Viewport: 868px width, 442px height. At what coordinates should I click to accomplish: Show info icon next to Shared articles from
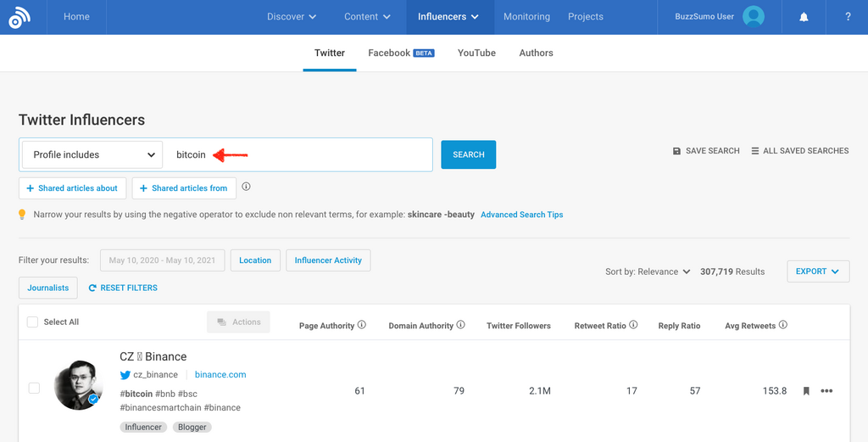[x=247, y=187]
